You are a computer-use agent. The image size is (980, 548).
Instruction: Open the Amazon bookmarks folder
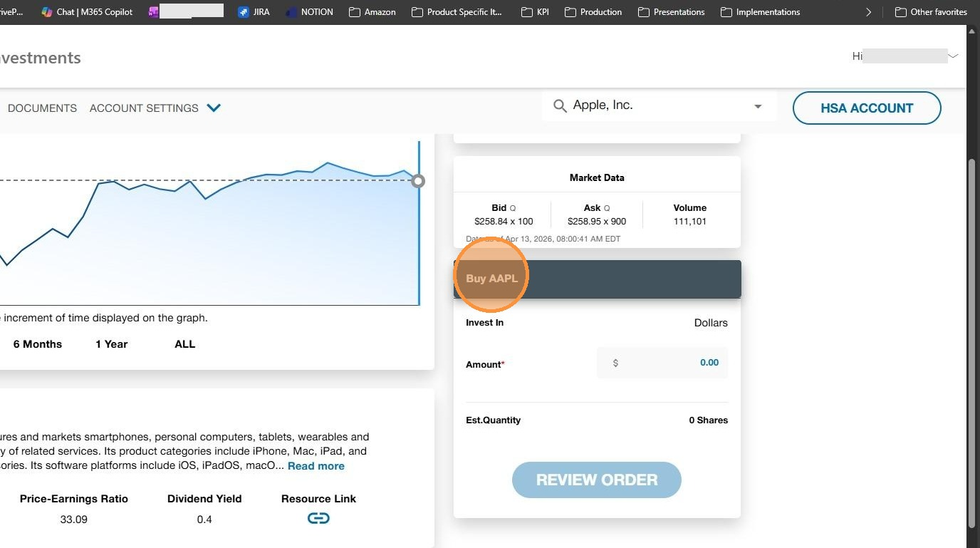pyautogui.click(x=372, y=11)
